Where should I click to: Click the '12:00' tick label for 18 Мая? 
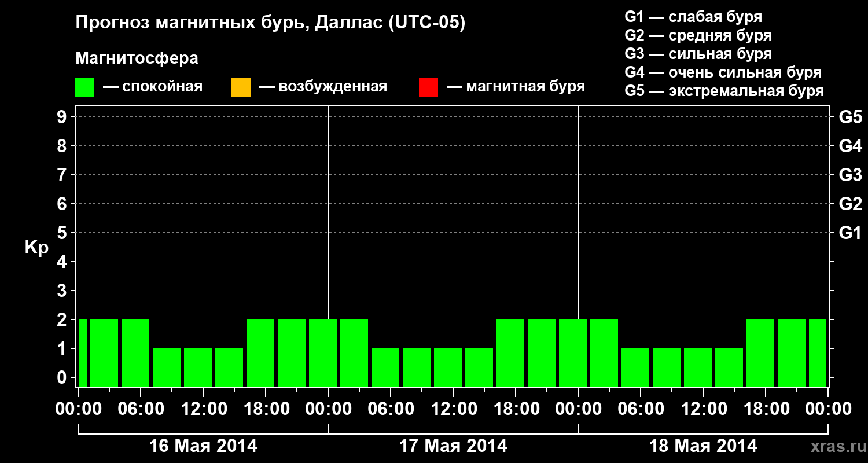703,409
